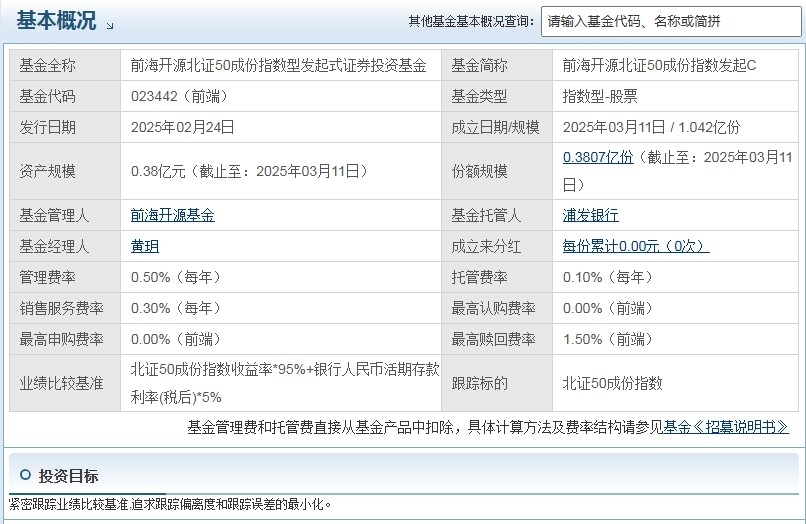Select custody fee 0.10%（每年）

click(608, 277)
